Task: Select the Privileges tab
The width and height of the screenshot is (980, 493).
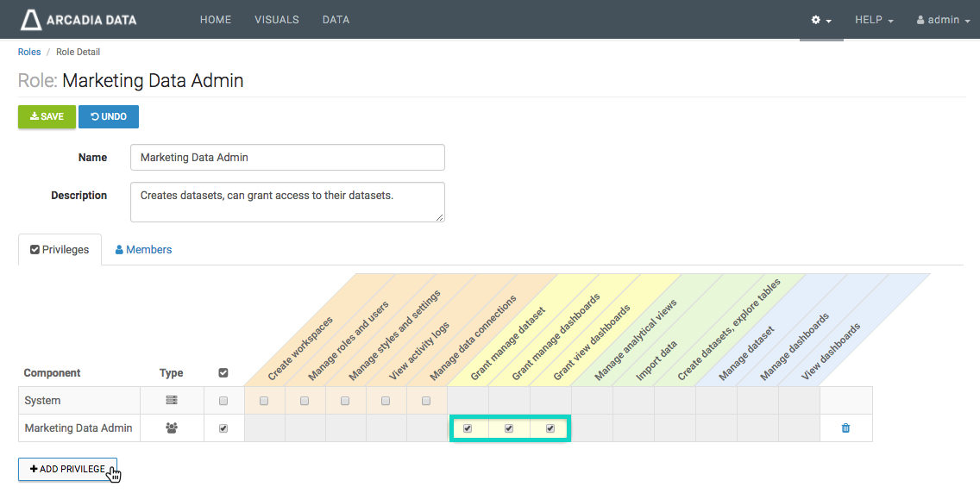Action: [60, 250]
